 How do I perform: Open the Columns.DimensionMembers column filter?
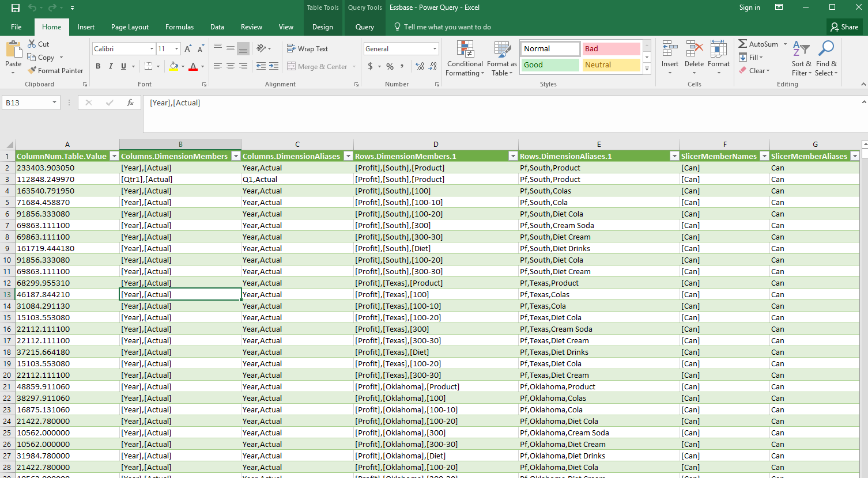tap(236, 156)
